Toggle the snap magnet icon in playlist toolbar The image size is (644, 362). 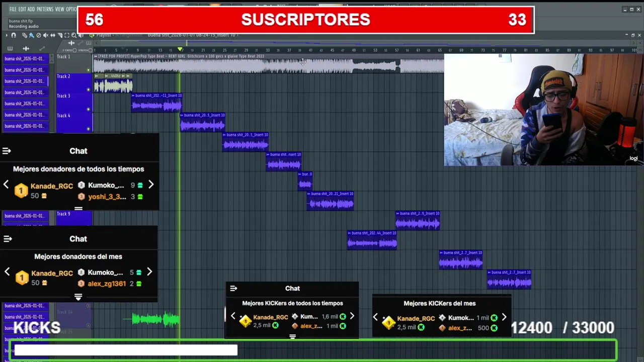[14, 35]
